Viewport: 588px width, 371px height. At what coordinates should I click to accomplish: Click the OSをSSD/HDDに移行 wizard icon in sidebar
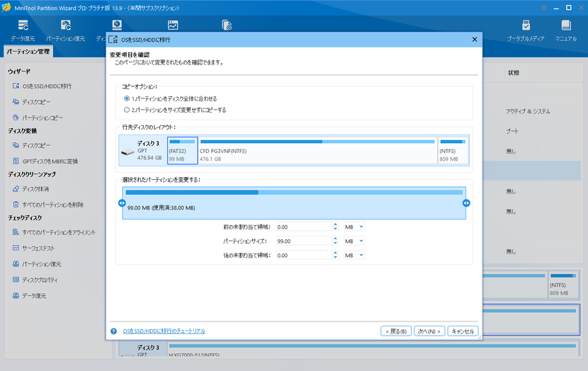[16, 86]
